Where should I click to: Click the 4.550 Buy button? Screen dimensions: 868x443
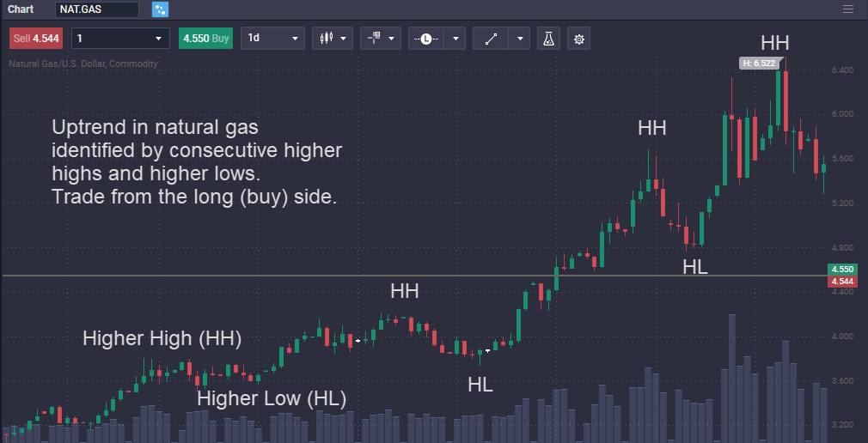205,39
